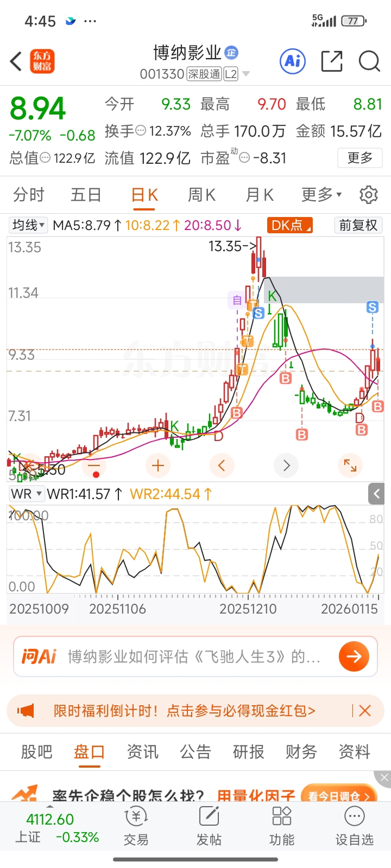
Task: Select the 日K chart tab
Action: 144,195
